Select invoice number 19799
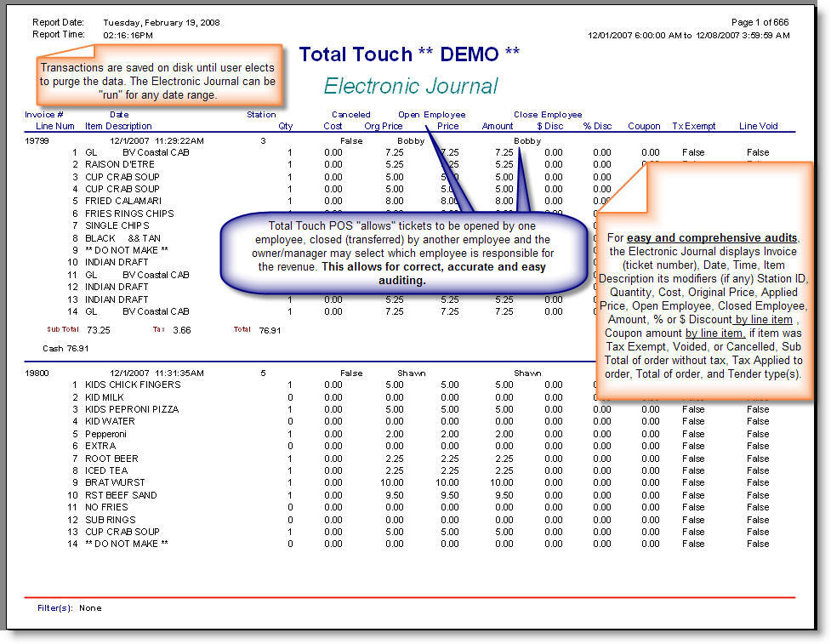The image size is (831, 644). (x=38, y=140)
